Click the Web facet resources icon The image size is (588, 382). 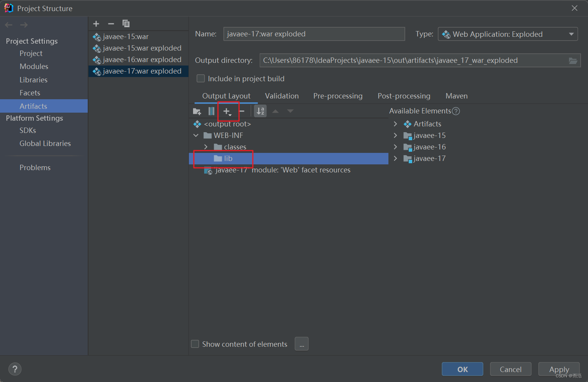tap(208, 171)
